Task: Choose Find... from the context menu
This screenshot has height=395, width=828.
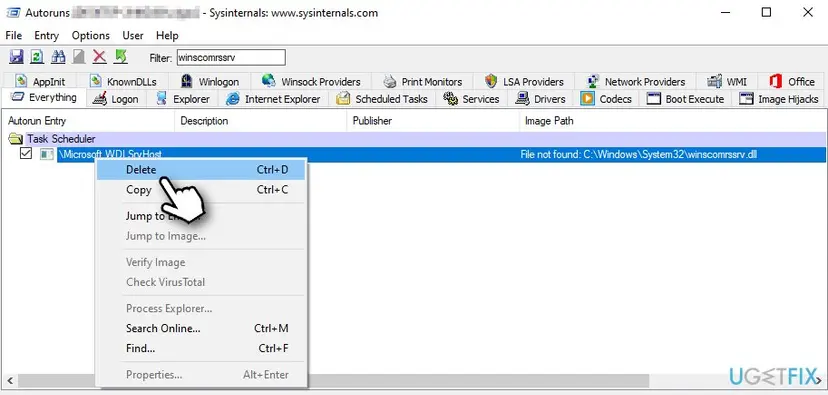Action: (x=201, y=348)
